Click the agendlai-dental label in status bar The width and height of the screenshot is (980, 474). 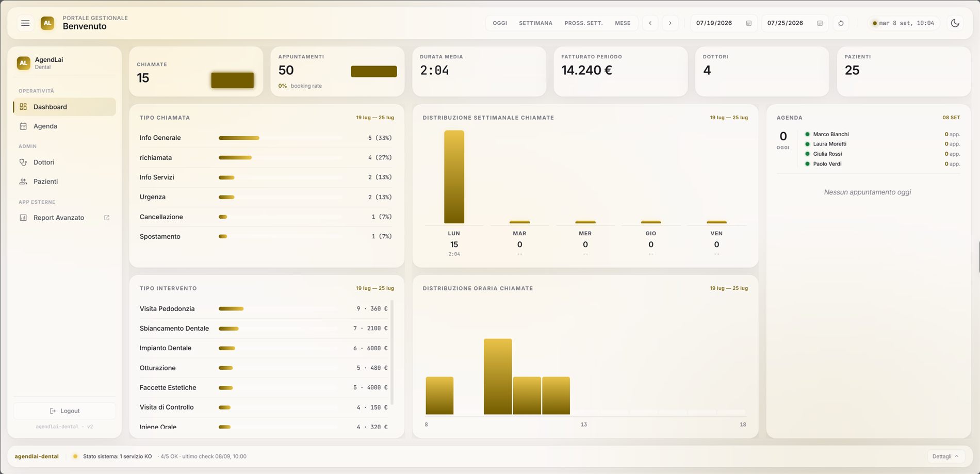(37, 456)
